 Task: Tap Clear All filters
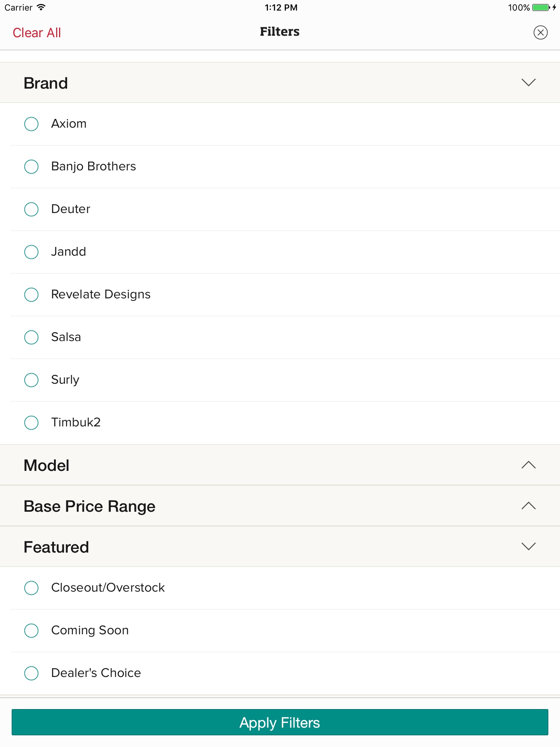[37, 33]
